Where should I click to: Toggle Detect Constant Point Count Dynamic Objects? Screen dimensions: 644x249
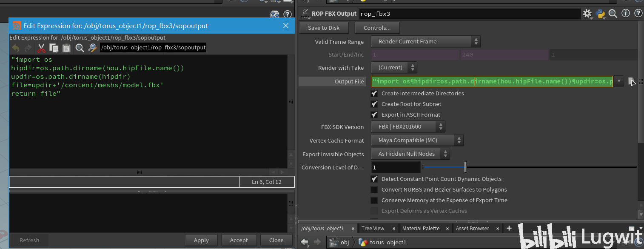tap(374, 179)
